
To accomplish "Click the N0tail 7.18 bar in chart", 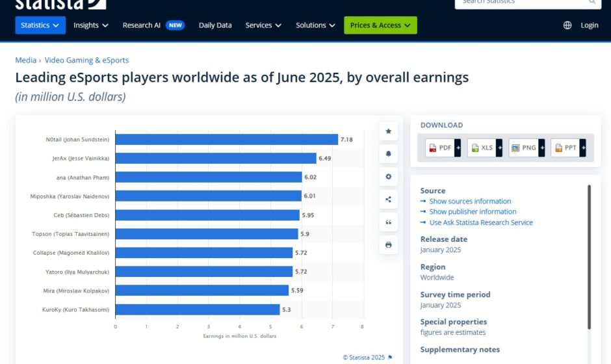I will (226, 140).
